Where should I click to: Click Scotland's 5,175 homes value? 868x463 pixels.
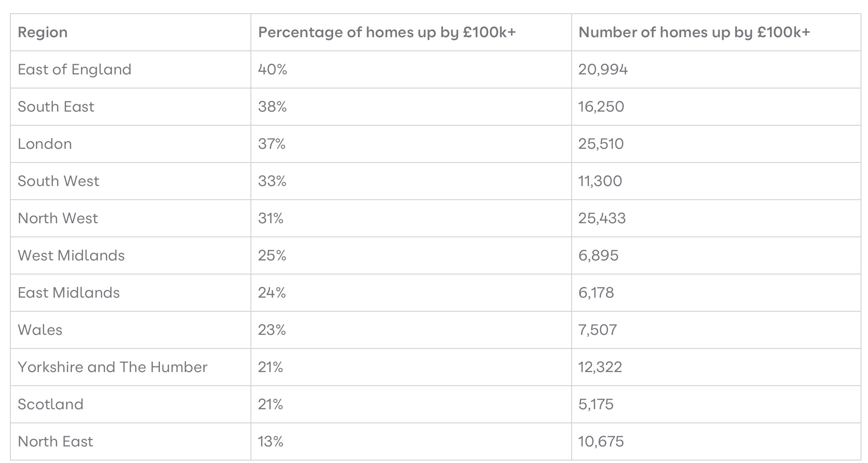coord(596,404)
